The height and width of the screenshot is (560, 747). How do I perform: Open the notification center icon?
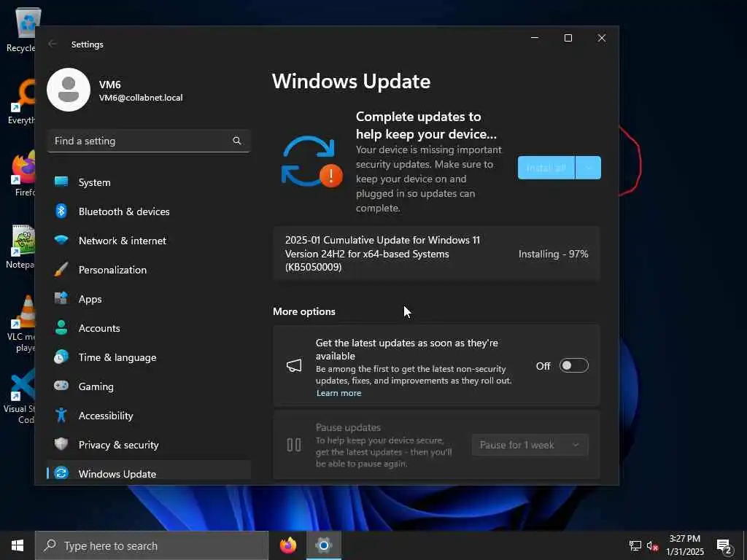click(x=724, y=545)
